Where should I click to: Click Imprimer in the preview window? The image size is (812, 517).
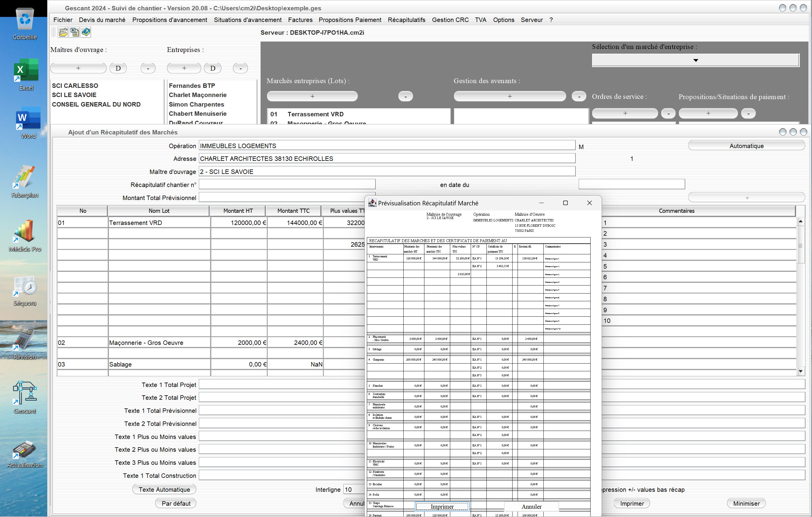[x=442, y=507]
